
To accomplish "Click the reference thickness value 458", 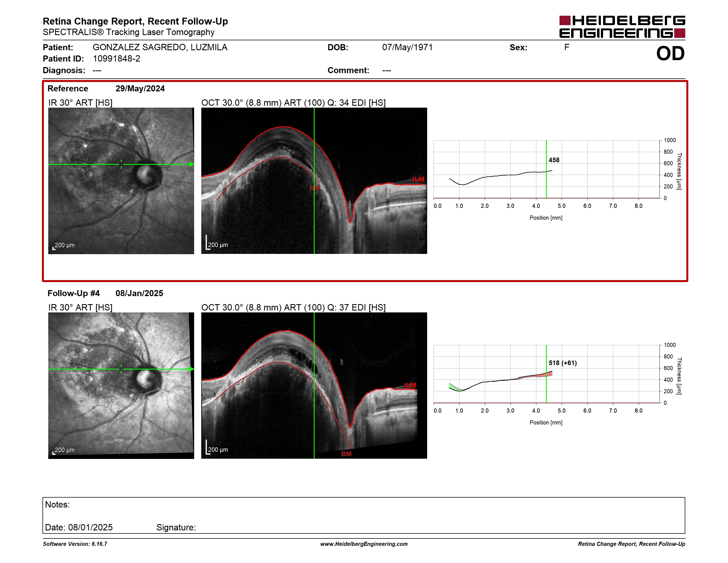I will click(554, 160).
